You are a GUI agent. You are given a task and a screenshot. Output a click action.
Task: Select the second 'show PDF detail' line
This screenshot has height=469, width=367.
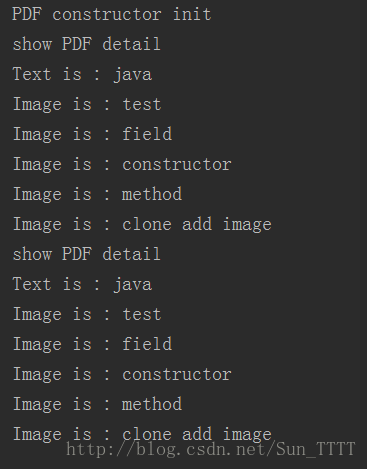click(x=86, y=255)
